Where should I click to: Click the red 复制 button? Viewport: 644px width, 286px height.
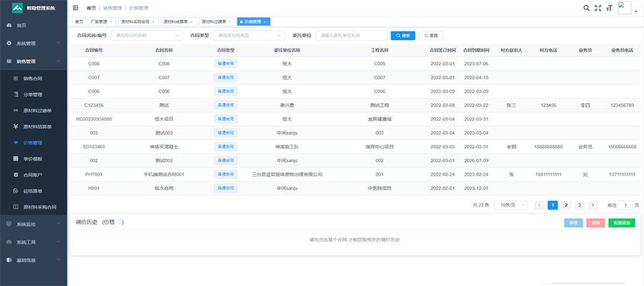[595, 223]
